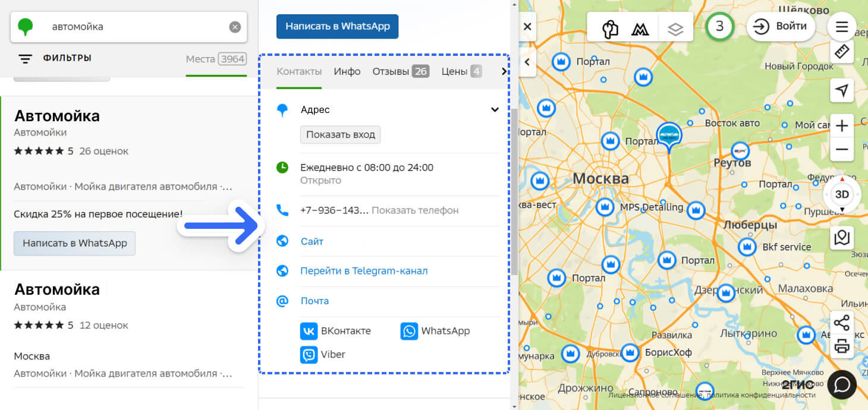Clear the автомойка search field

(x=235, y=27)
